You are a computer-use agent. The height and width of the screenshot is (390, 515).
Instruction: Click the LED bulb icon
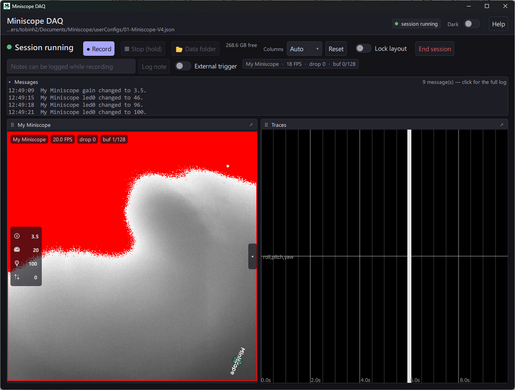point(17,263)
